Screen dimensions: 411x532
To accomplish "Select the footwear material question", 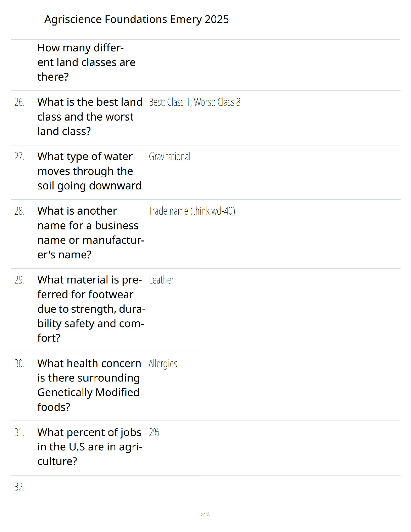I will click(x=91, y=309).
